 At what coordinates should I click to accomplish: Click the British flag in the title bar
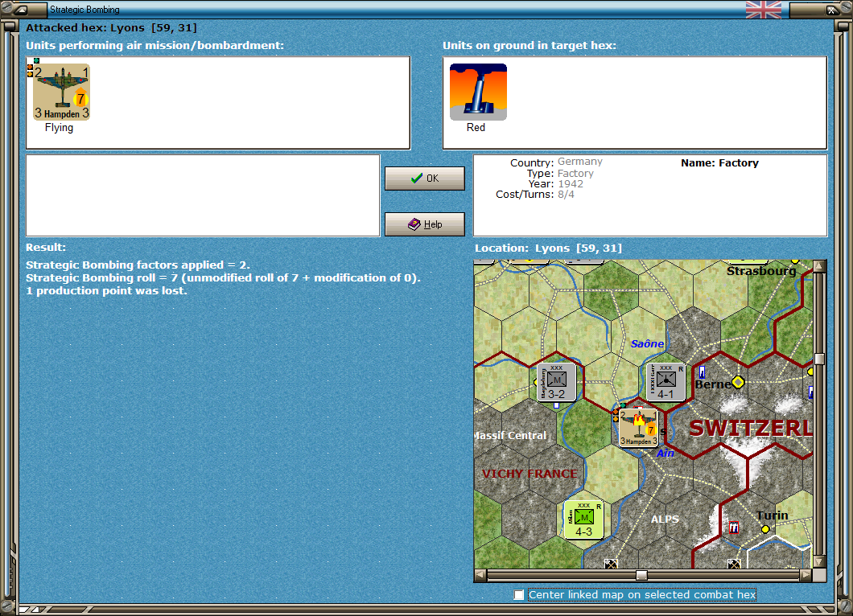762,10
